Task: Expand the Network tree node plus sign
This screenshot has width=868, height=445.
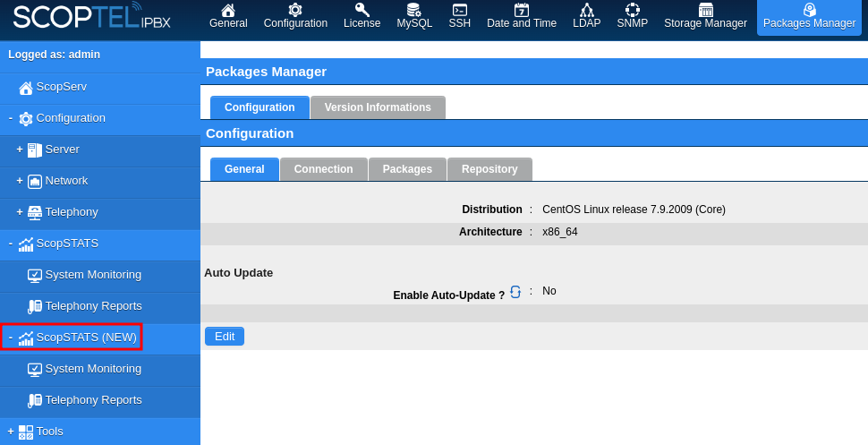Action: (20, 181)
